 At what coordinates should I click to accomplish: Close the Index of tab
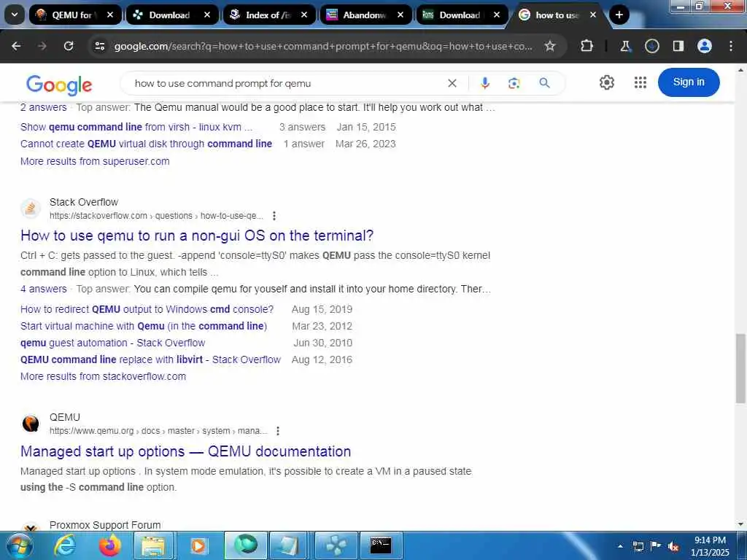click(x=304, y=15)
